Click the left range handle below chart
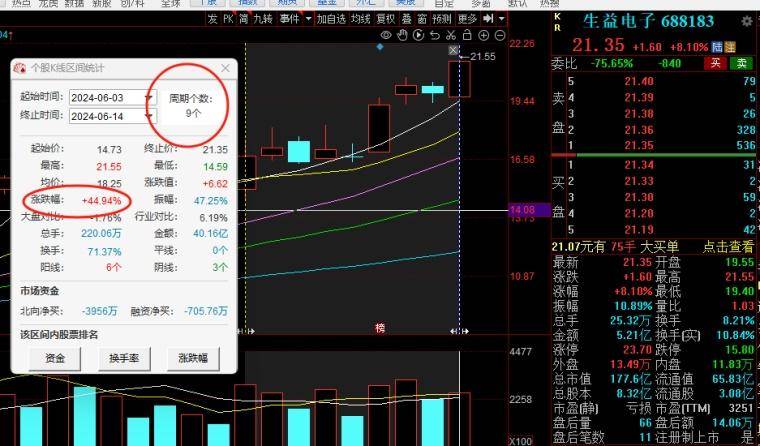Viewport: 760px width, 446px height. [x=246, y=331]
